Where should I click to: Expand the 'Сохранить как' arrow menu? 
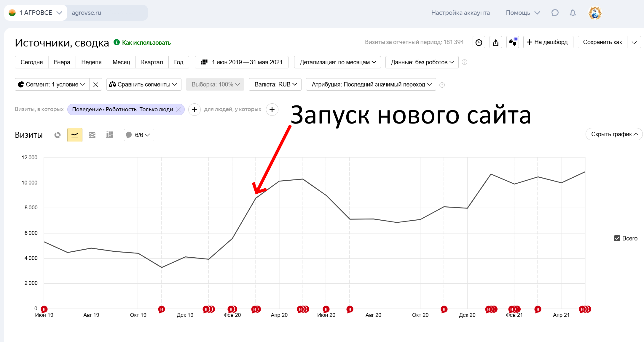click(x=634, y=42)
